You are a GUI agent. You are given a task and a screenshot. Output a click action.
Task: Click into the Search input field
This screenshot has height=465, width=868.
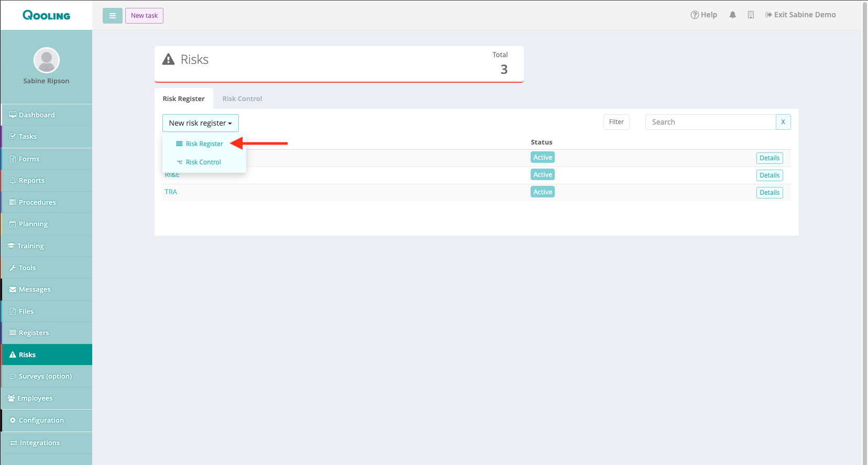coord(710,122)
